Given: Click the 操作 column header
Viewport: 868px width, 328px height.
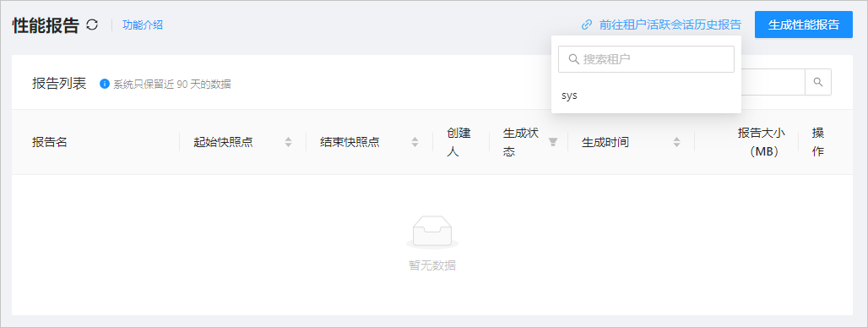Looking at the screenshot, I should point(817,142).
